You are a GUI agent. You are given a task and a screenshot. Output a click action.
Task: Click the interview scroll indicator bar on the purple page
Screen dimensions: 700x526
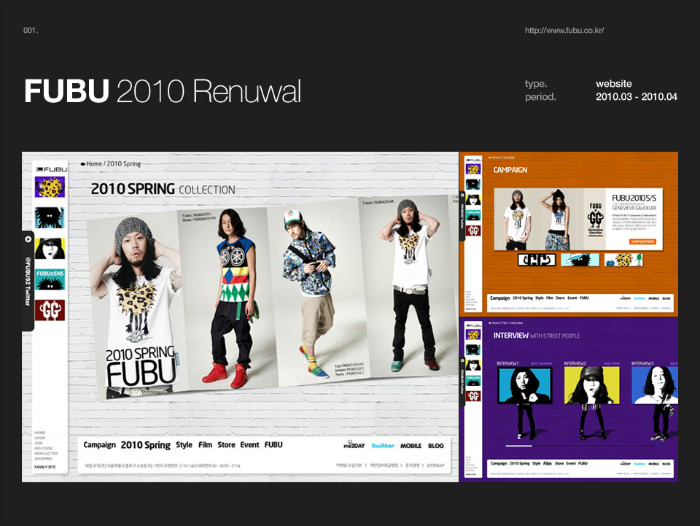519,446
